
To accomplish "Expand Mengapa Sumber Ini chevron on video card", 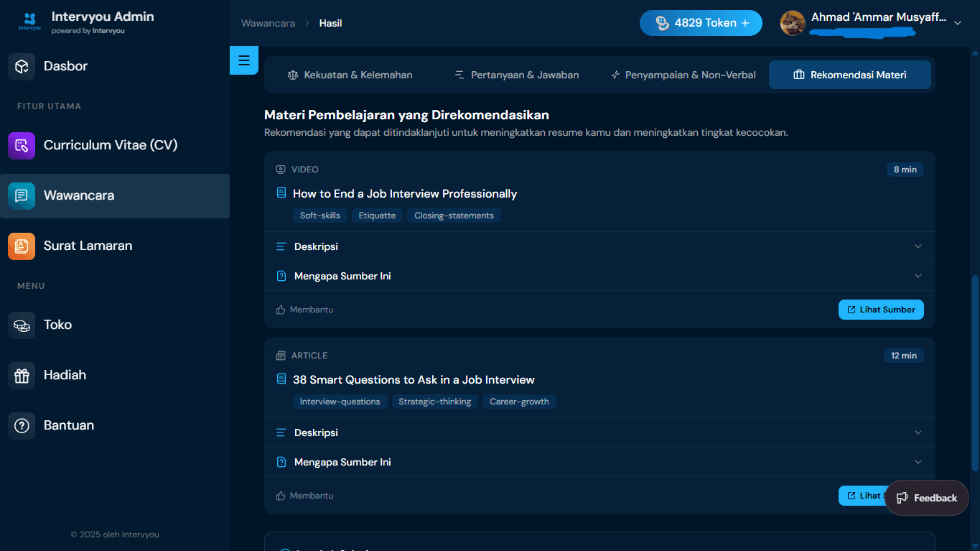I will pos(918,276).
